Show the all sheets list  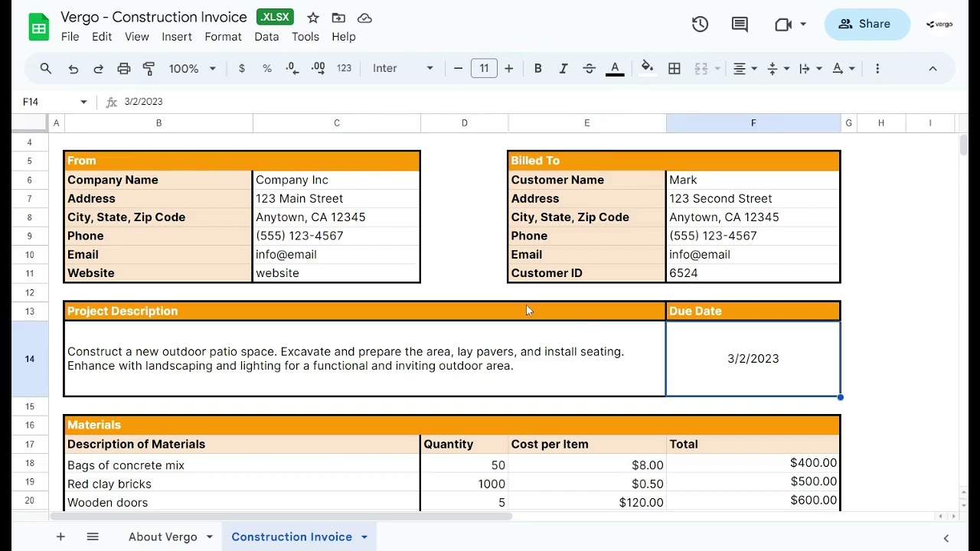93,537
